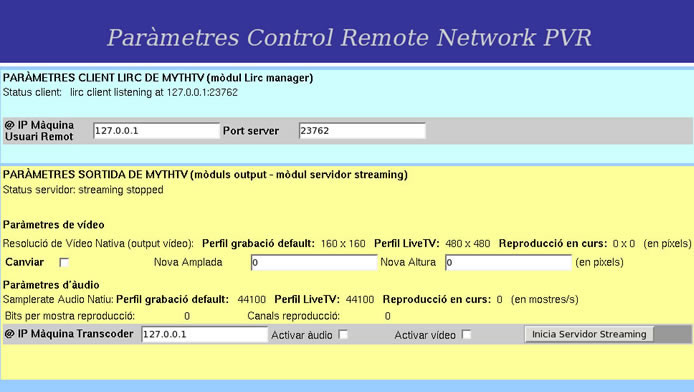Tick the Canviar checkbox

(64, 262)
